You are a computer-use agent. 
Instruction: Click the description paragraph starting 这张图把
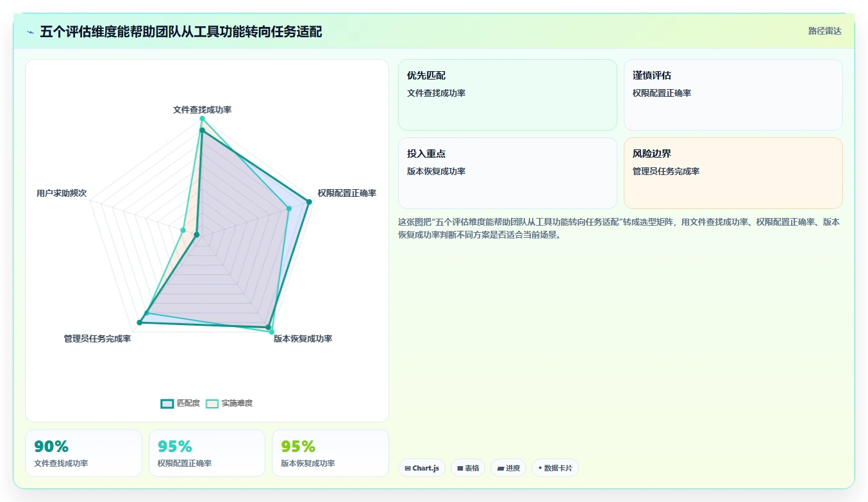pos(619,228)
